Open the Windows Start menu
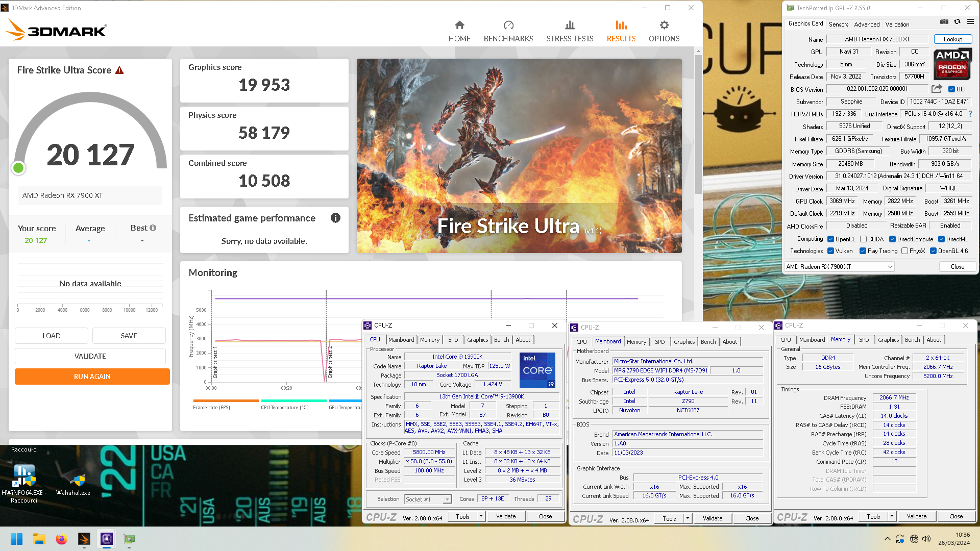 [x=16, y=539]
